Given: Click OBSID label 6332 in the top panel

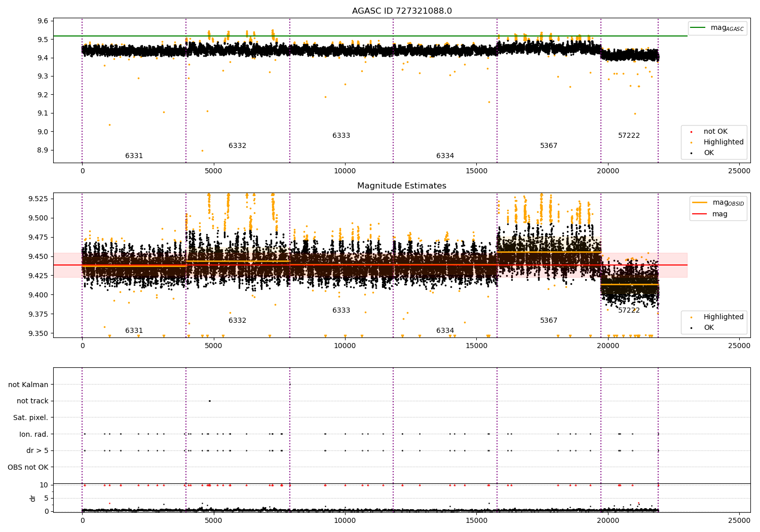Looking at the screenshot, I should pyautogui.click(x=238, y=146).
